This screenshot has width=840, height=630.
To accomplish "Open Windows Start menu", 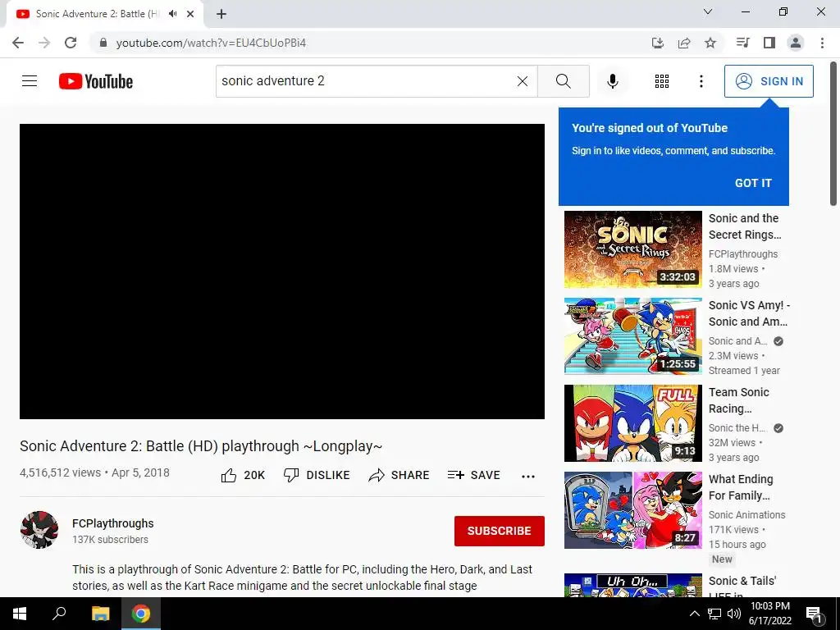I will pyautogui.click(x=20, y=614).
